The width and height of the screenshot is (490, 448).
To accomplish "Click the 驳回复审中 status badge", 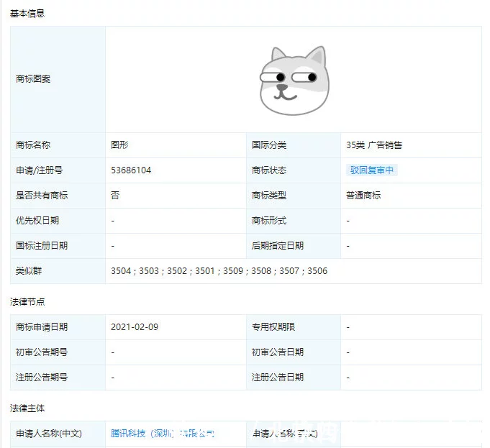I will [x=371, y=170].
